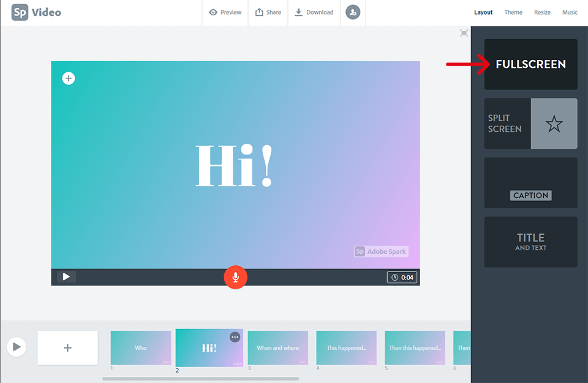Select the Title and Text layout
Viewport: 588px width, 383px height.
530,242
